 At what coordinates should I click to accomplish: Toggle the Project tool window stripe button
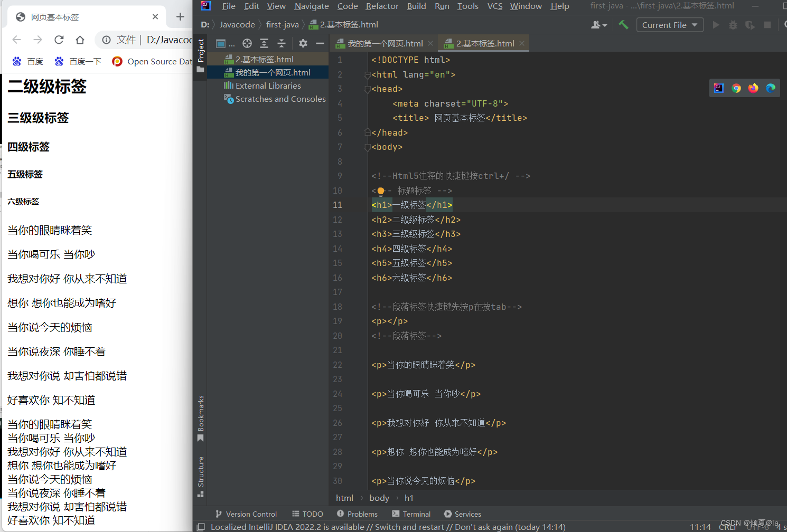point(201,56)
